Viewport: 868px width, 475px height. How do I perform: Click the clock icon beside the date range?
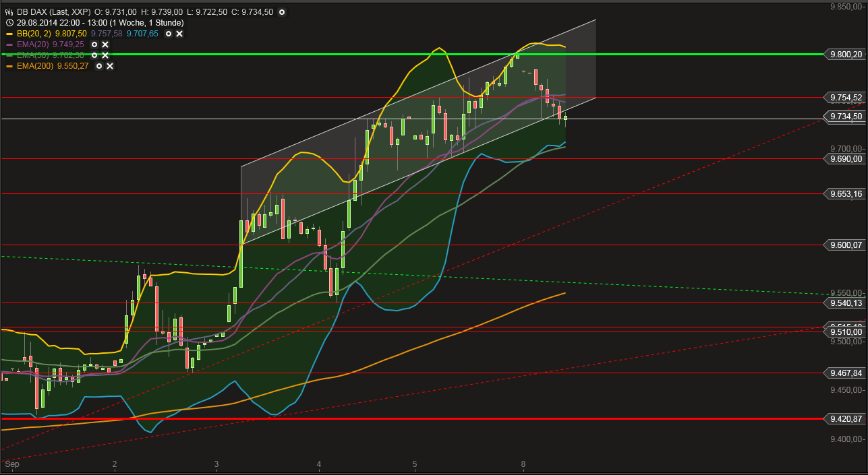tap(9, 22)
